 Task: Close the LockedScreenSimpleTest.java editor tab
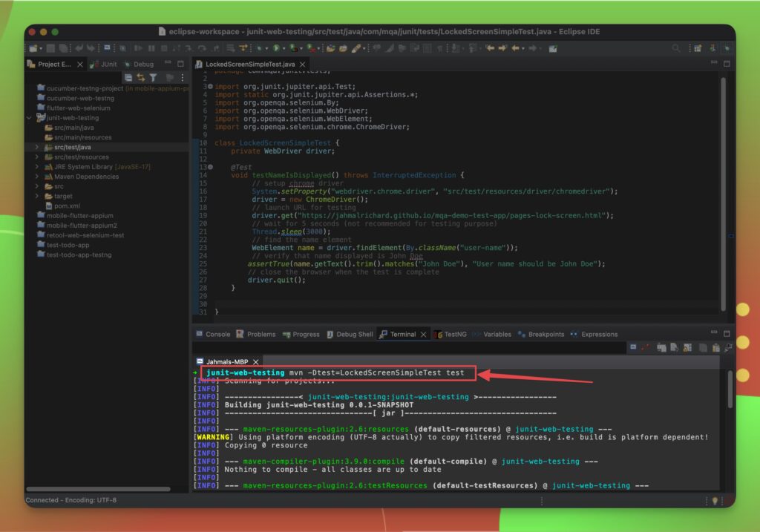click(x=303, y=64)
